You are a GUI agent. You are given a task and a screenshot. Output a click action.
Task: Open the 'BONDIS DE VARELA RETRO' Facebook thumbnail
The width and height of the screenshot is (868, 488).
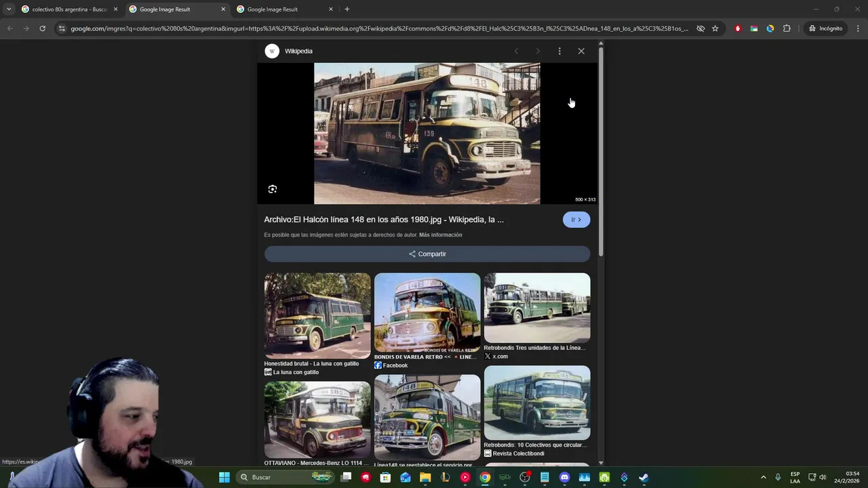[427, 312]
